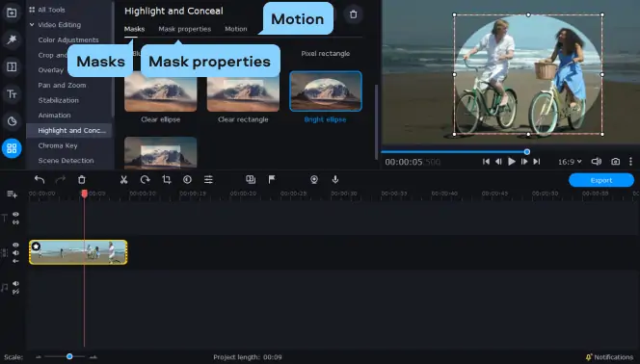The image size is (640, 364).
Task: Choose the Clear ellipse mask thumbnail
Action: point(160,91)
